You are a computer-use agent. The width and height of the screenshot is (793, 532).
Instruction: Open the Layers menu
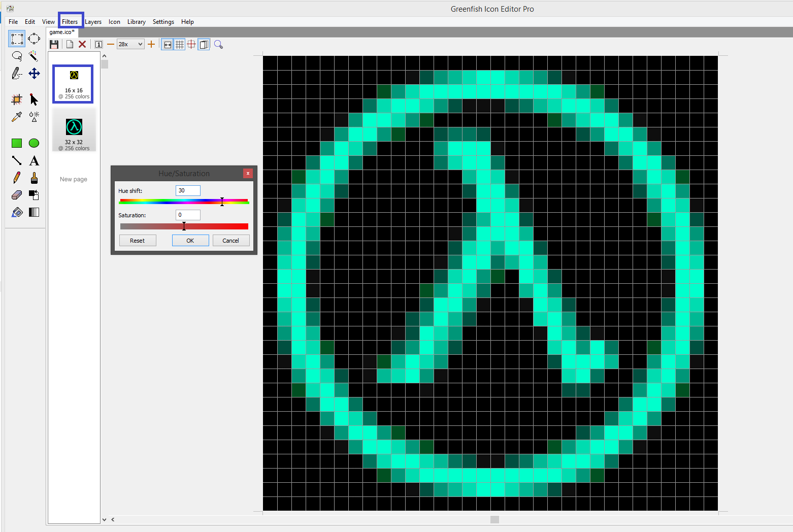tap(93, 22)
